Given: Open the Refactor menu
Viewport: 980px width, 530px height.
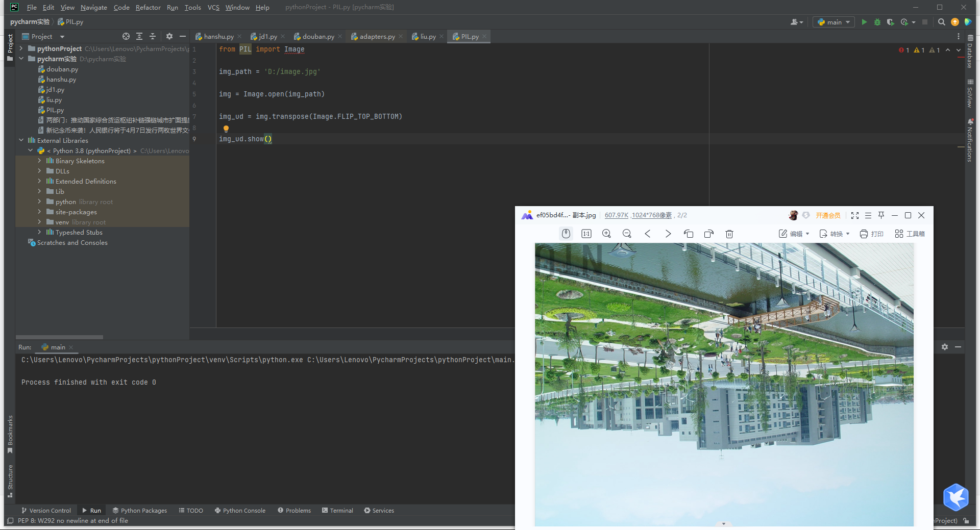Looking at the screenshot, I should click(148, 7).
